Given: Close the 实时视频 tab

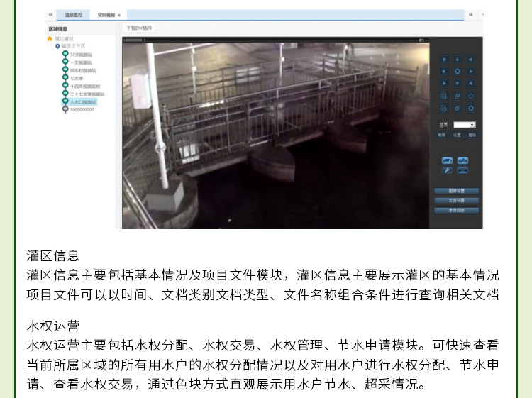Looking at the screenshot, I should click(119, 15).
